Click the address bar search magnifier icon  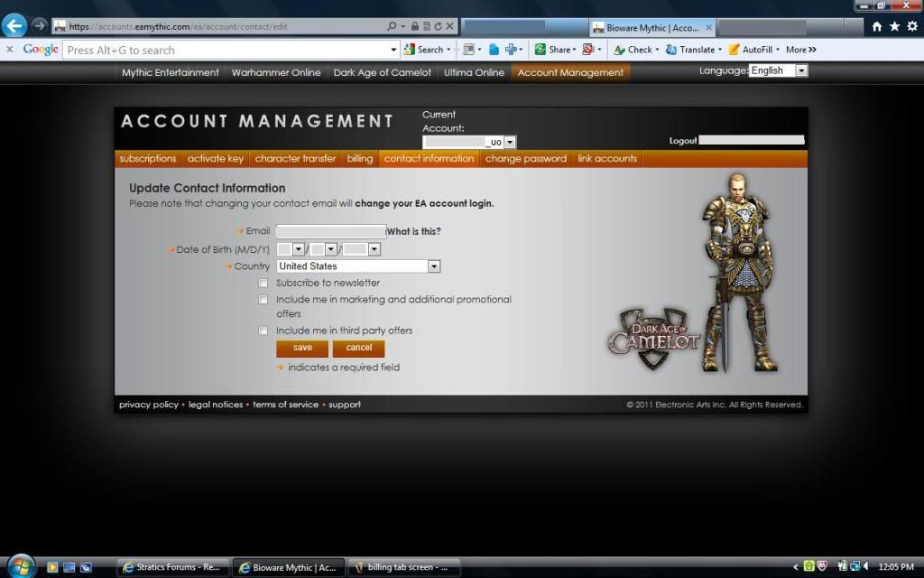(x=392, y=26)
